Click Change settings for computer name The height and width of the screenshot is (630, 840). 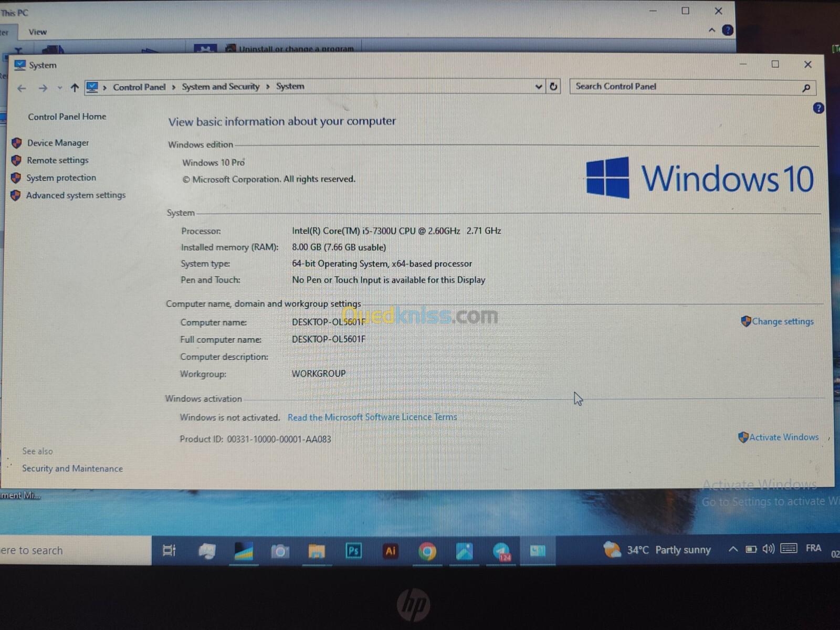tap(783, 321)
